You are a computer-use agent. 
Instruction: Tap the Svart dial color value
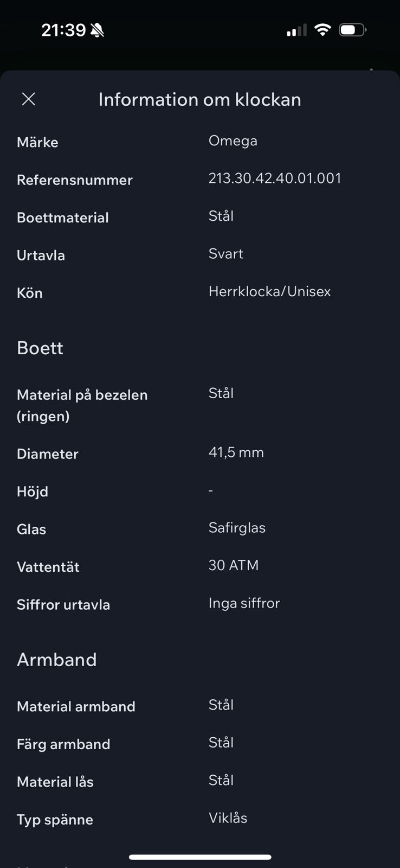[x=226, y=254]
